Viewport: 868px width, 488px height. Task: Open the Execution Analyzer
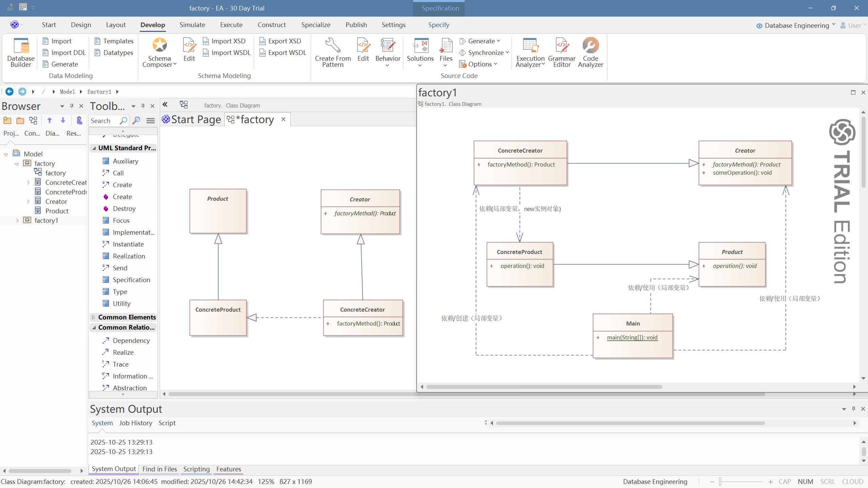[x=530, y=45]
